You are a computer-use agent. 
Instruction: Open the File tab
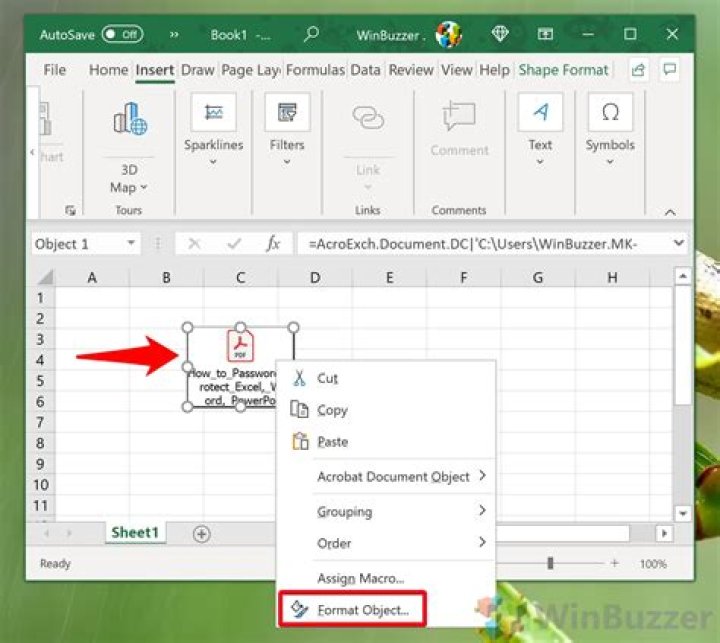(55, 70)
